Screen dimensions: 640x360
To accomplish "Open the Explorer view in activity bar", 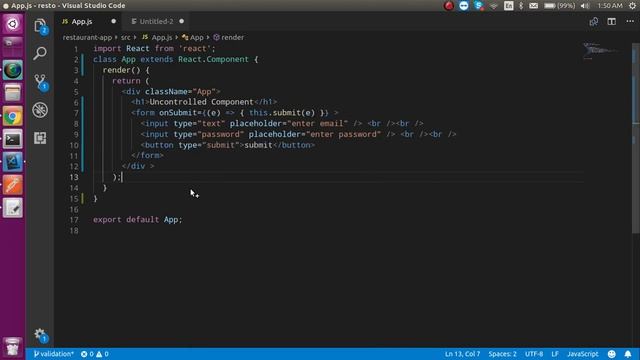I will pos(40,26).
